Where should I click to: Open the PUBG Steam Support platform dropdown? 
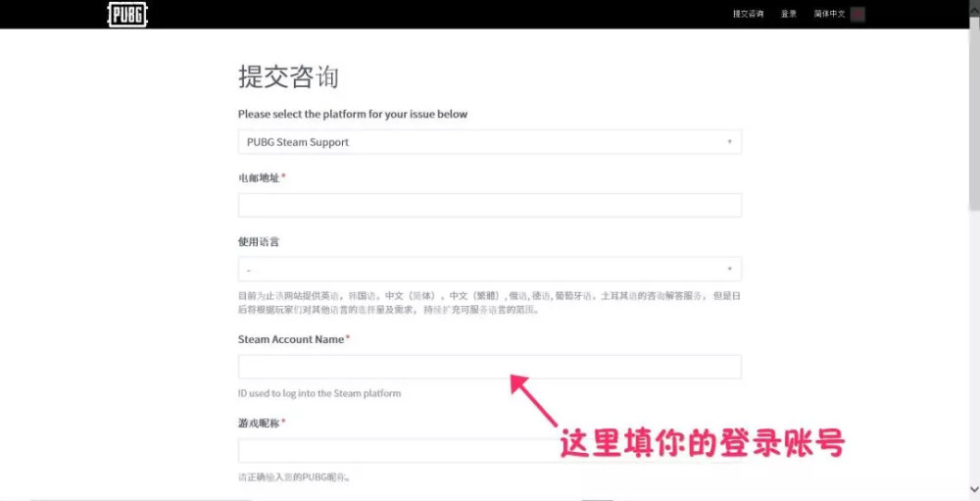point(489,142)
